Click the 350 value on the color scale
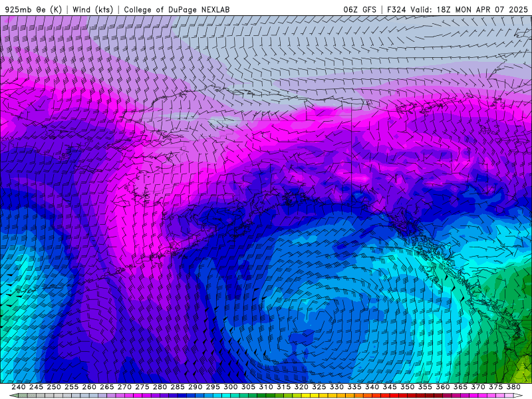 point(408,387)
